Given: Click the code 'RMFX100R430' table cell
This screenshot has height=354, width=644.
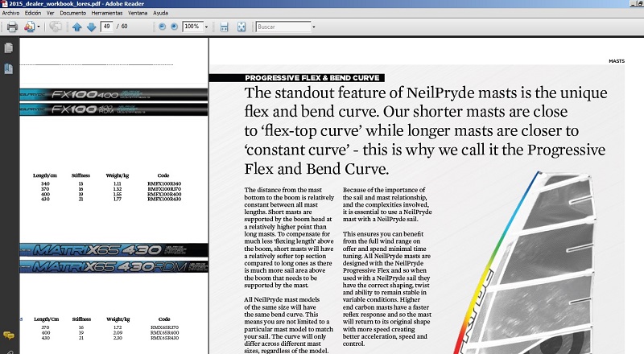Looking at the screenshot, I should click(x=164, y=199).
